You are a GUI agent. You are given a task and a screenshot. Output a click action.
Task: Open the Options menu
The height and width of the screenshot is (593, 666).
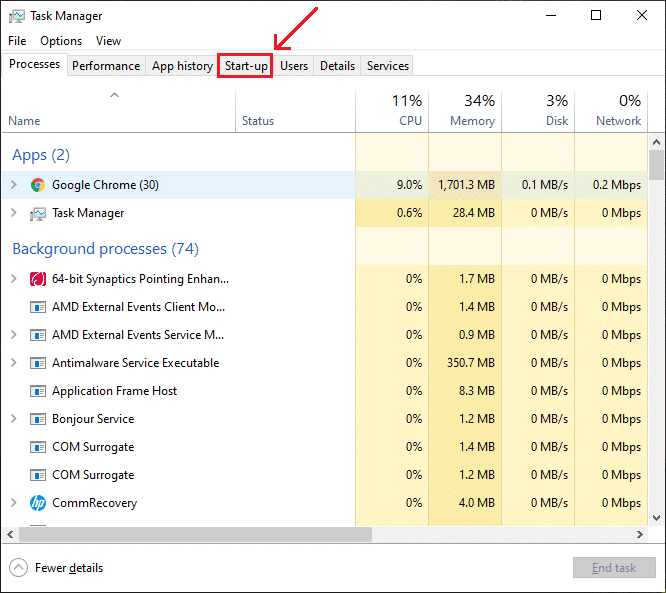pos(61,41)
